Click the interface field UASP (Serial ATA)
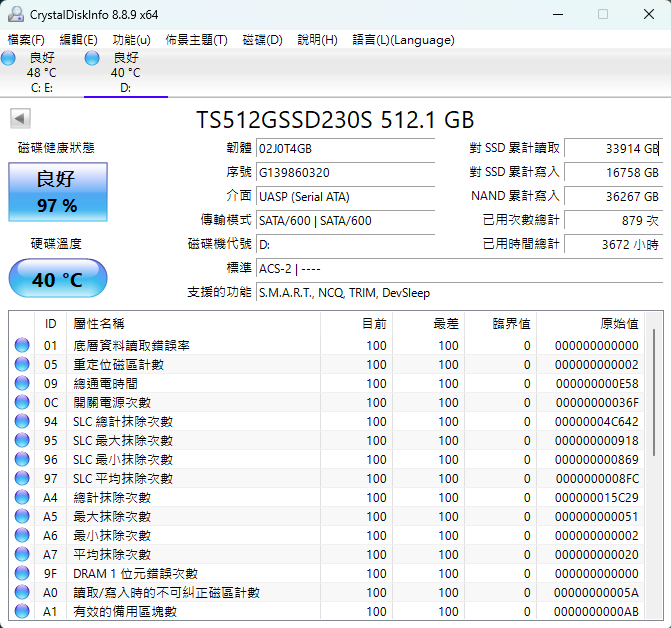The image size is (671, 628). tap(345, 197)
